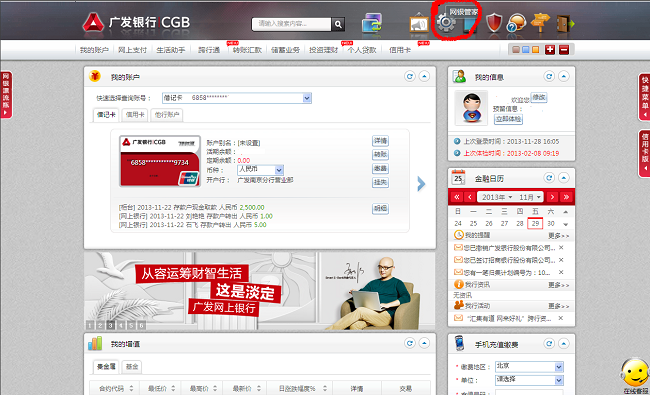This screenshot has width=650, height=395.
Task: Open the 币种 人民币 dropdown
Action: point(260,170)
